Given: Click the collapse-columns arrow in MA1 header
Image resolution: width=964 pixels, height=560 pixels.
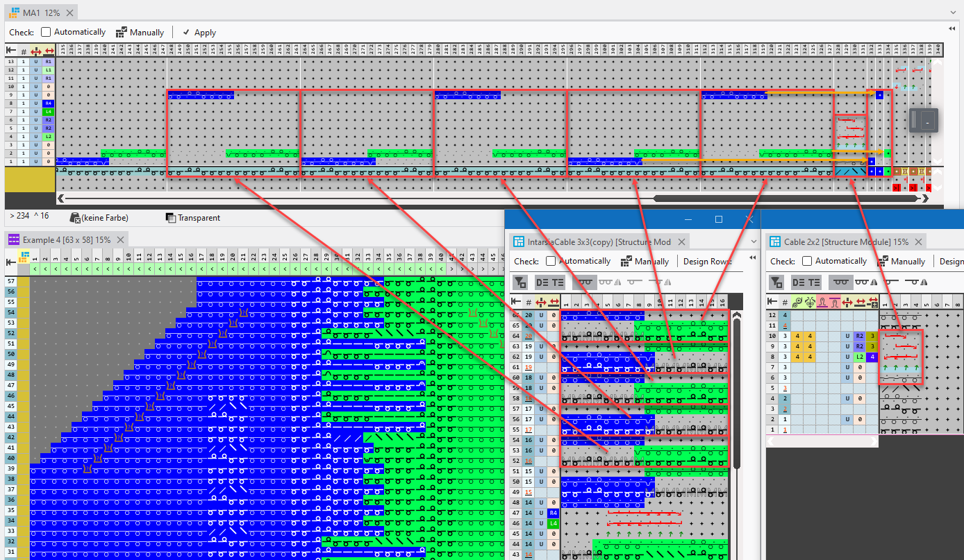Looking at the screenshot, I should click(x=11, y=51).
